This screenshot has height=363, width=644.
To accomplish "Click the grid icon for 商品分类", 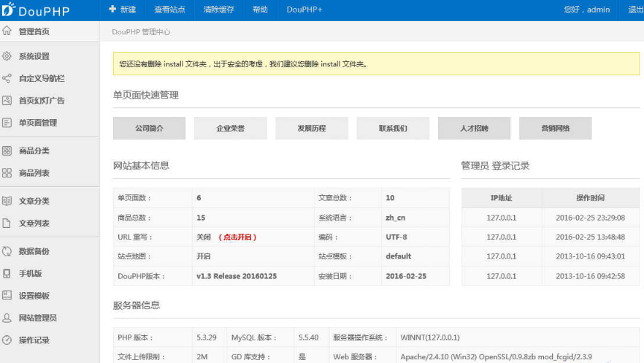I will (7, 151).
